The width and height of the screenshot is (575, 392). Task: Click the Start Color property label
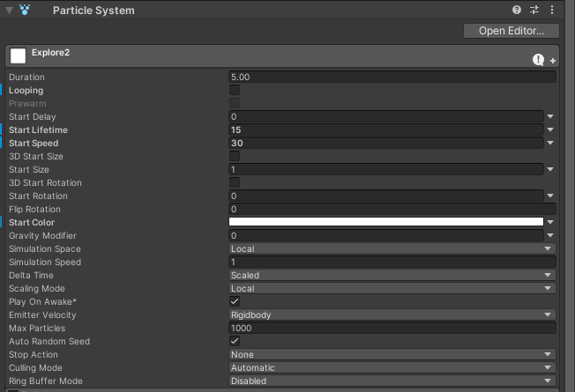[32, 222]
